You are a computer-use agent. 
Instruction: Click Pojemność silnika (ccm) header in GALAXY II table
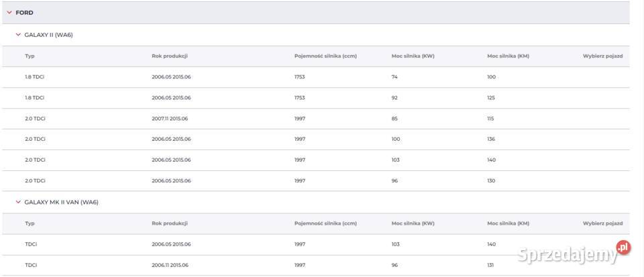[325, 56]
